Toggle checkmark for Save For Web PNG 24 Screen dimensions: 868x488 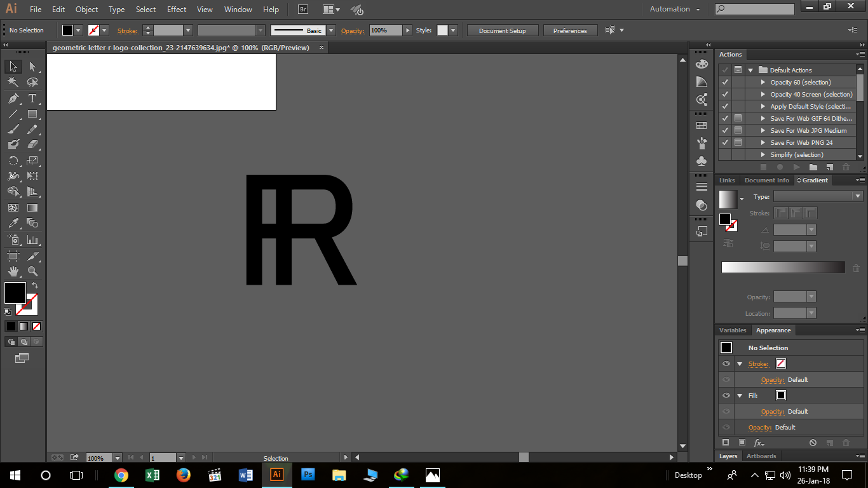[725, 142]
